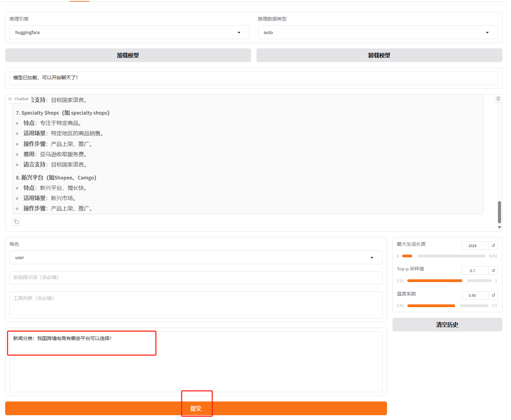511x420 pixels.
Task: Reset 温度系数 with reset icon
Action: pos(493,295)
